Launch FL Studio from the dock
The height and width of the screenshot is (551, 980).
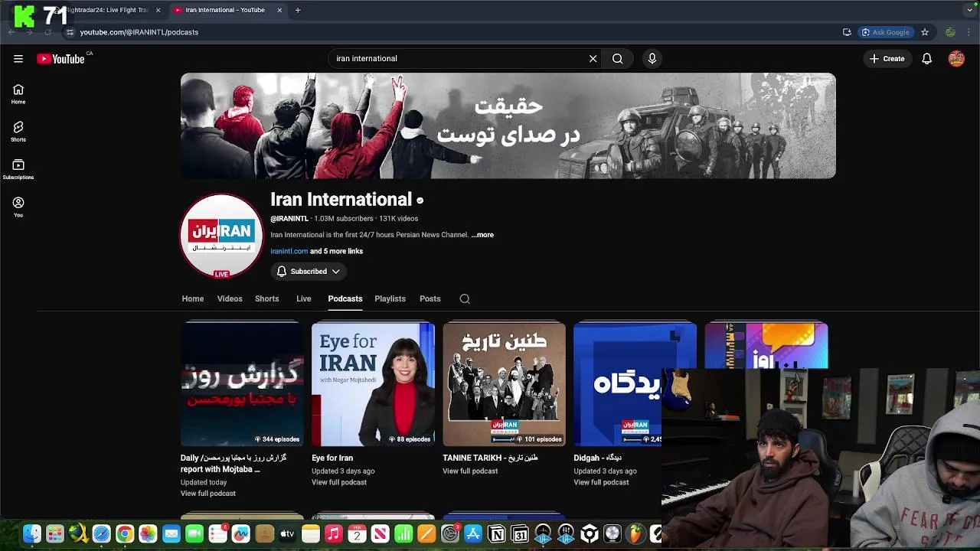pos(636,534)
